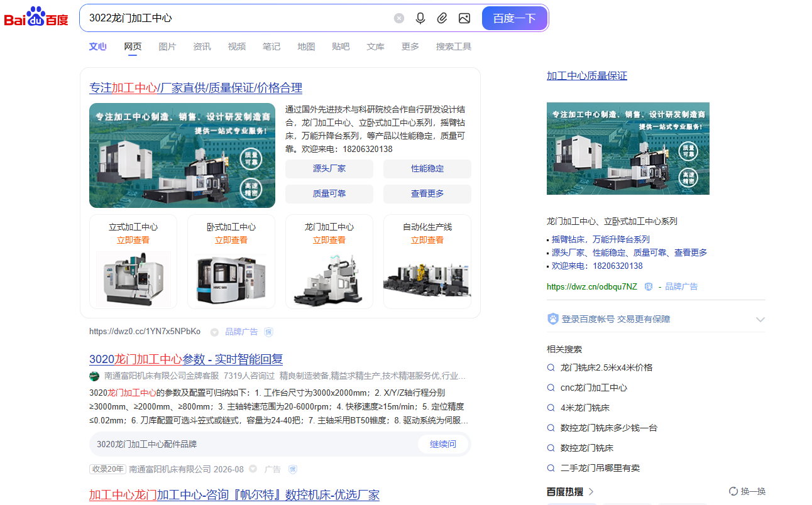Search related term 二手龙门吊哪里有卖
812x505 pixels.
(600, 468)
